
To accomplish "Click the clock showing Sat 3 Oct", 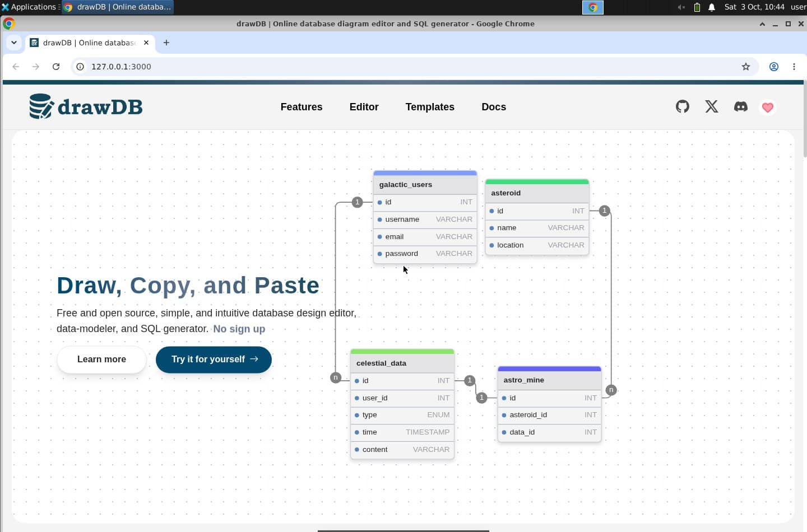I will [x=754, y=7].
